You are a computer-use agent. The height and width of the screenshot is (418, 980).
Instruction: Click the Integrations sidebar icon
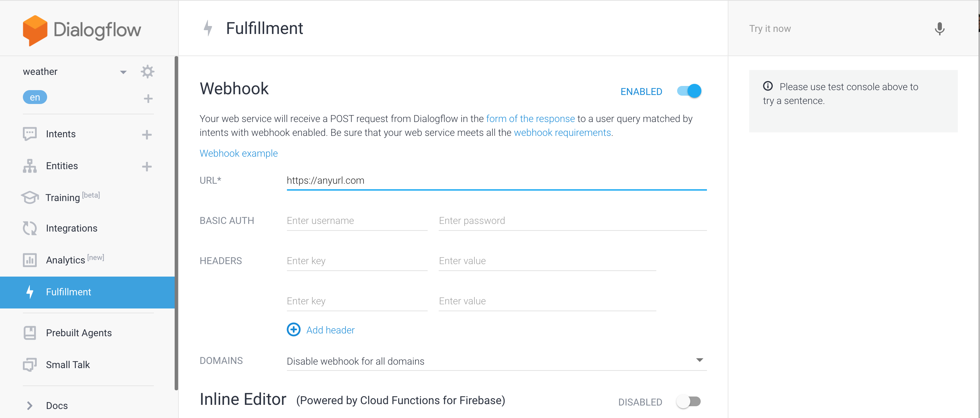coord(30,228)
